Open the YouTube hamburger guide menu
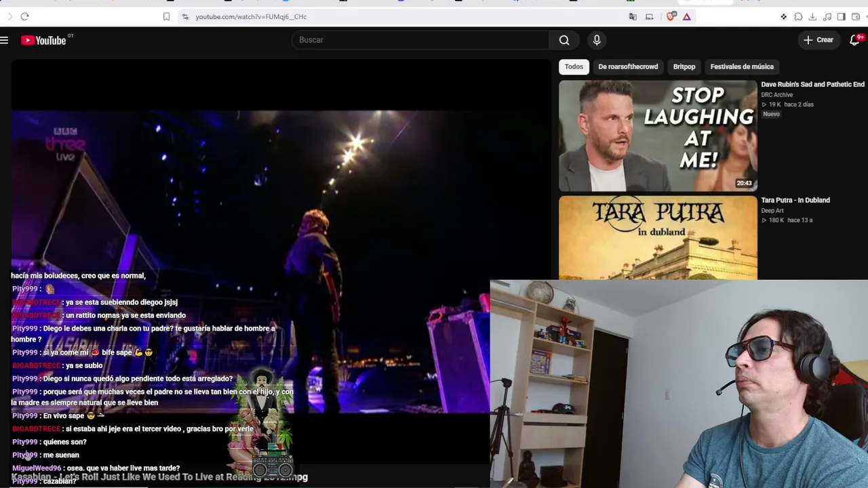 4,40
